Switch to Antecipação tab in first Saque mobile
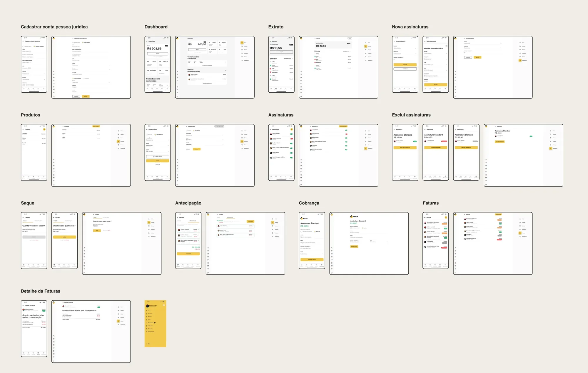This screenshot has height=373, width=588. (38, 221)
